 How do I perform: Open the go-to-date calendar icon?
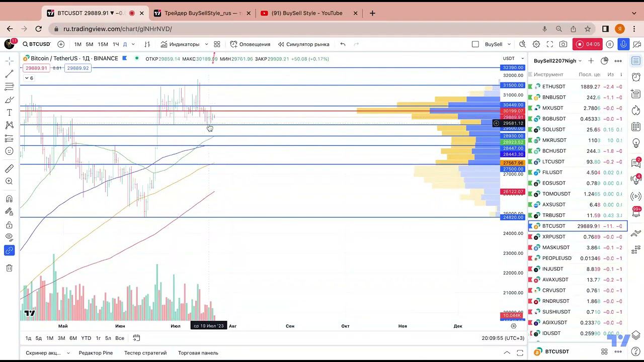[136, 338]
